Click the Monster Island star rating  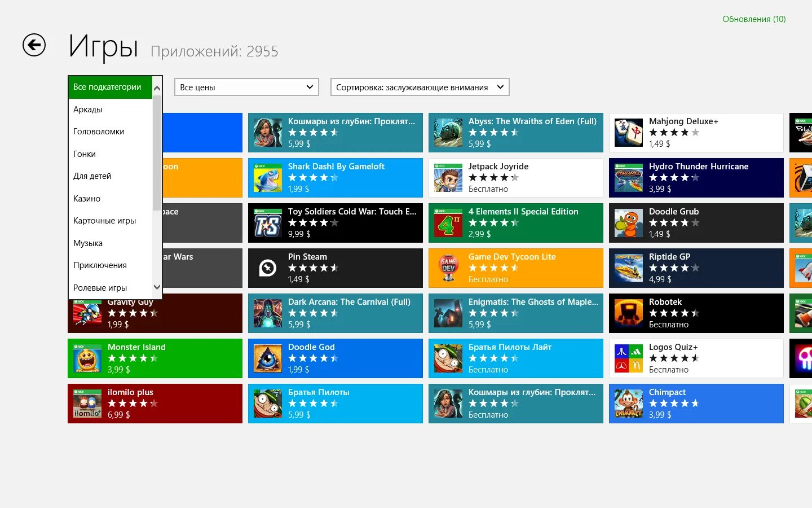[133, 358]
